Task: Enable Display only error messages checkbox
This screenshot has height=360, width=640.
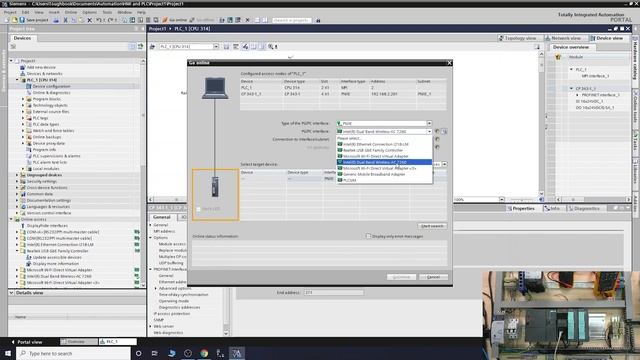Action: (x=368, y=236)
